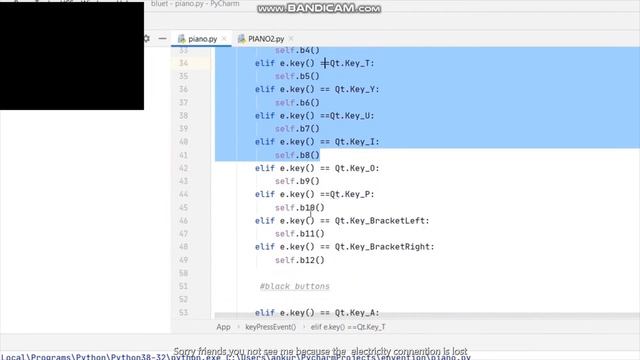Close the PIANO2.py tab

291,39
